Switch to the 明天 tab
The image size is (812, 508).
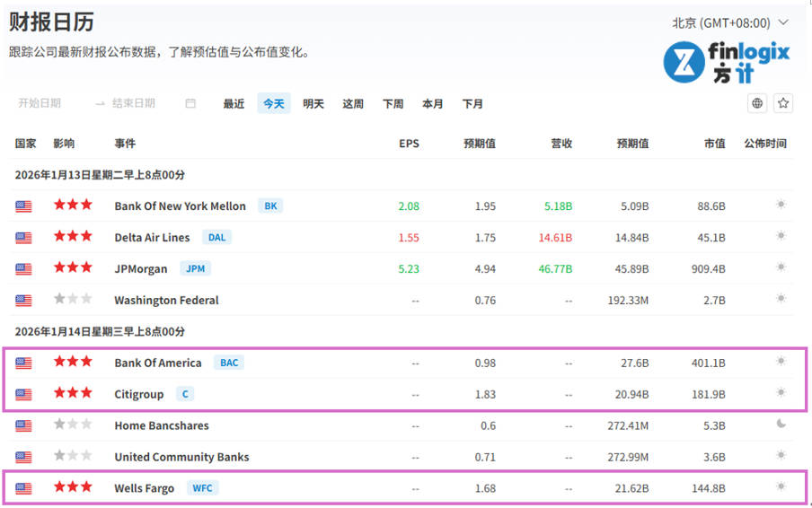(313, 103)
